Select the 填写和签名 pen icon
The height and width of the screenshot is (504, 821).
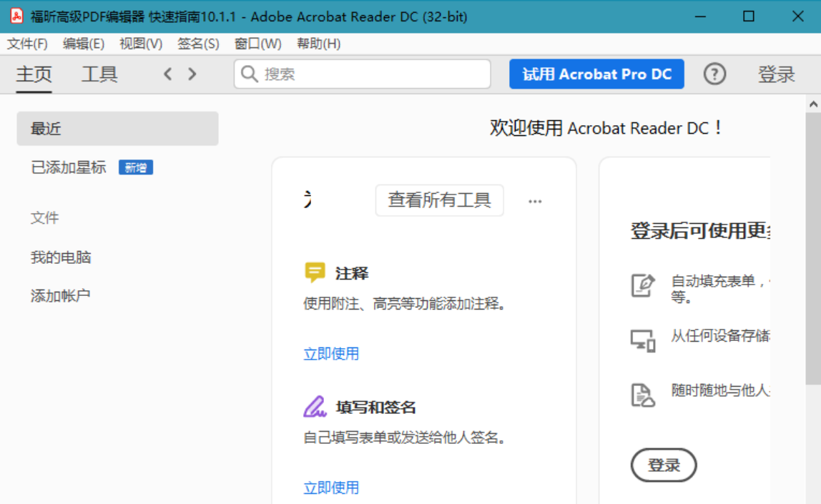point(316,406)
